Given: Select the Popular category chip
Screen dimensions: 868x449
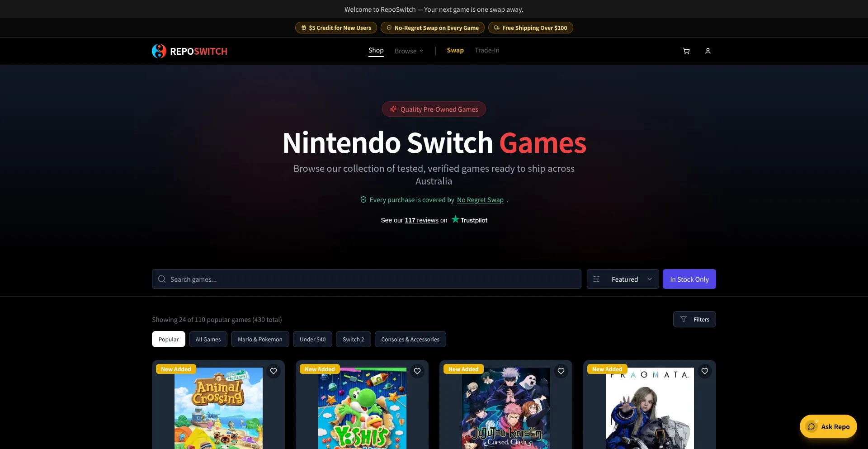Looking at the screenshot, I should pos(169,339).
